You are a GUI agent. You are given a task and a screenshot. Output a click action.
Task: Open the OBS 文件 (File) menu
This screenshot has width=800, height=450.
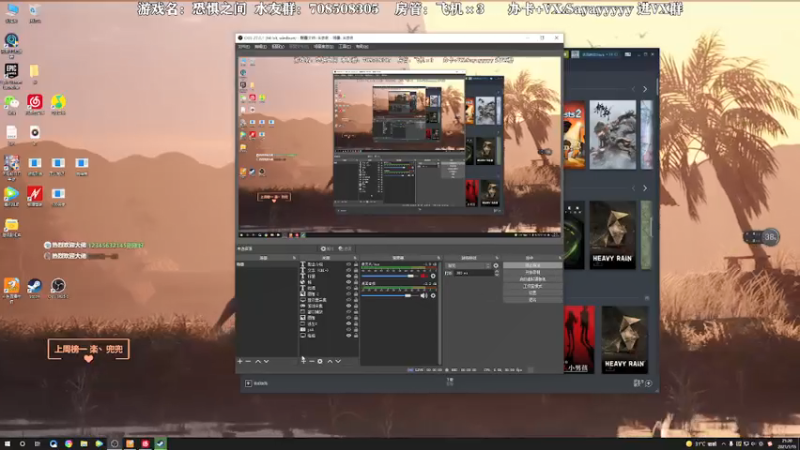pos(244,46)
